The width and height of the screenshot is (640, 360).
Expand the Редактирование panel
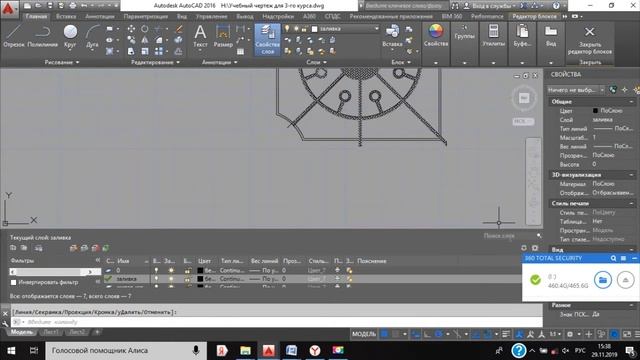coord(155,62)
